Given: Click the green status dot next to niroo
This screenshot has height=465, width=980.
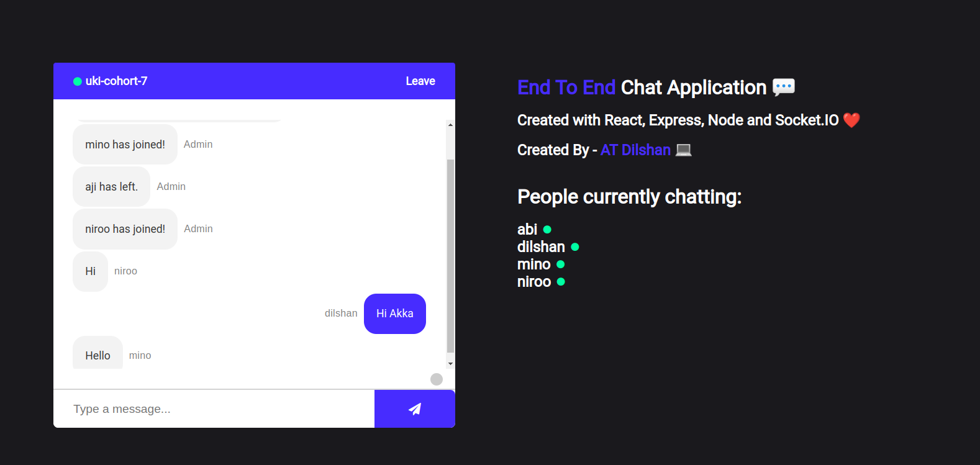Looking at the screenshot, I should (x=561, y=282).
